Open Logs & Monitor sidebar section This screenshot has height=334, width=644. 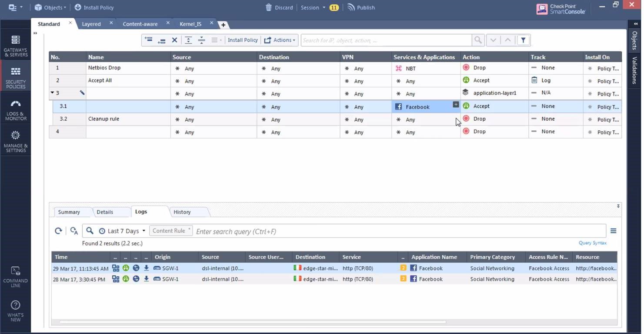click(x=16, y=110)
